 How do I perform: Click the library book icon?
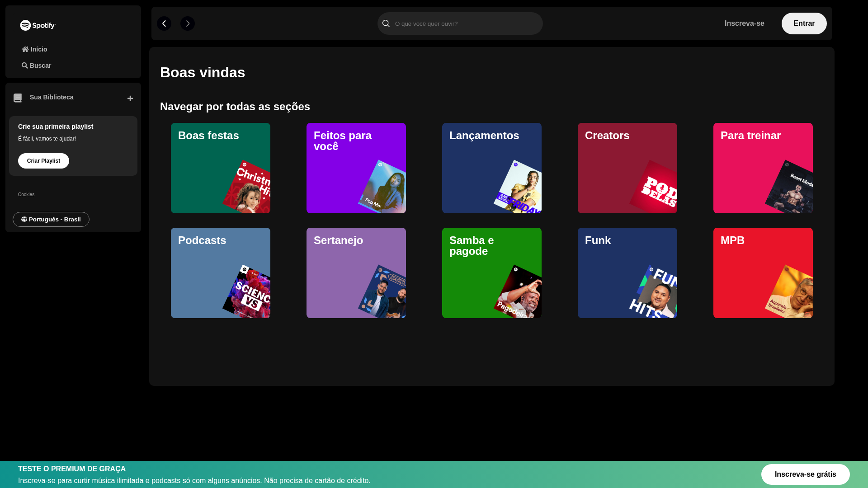[18, 98]
